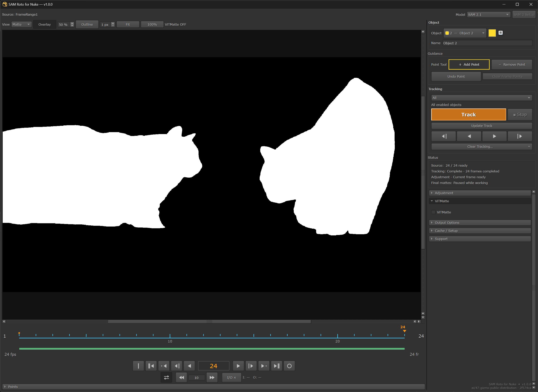
Task: Expand the Output Options section
Action: coord(480,222)
